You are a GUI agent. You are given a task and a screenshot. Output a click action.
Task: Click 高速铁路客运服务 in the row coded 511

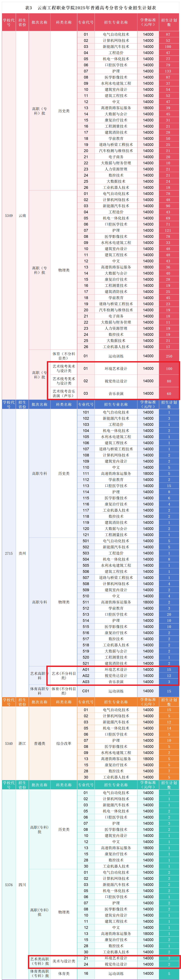[x=116, y=602]
